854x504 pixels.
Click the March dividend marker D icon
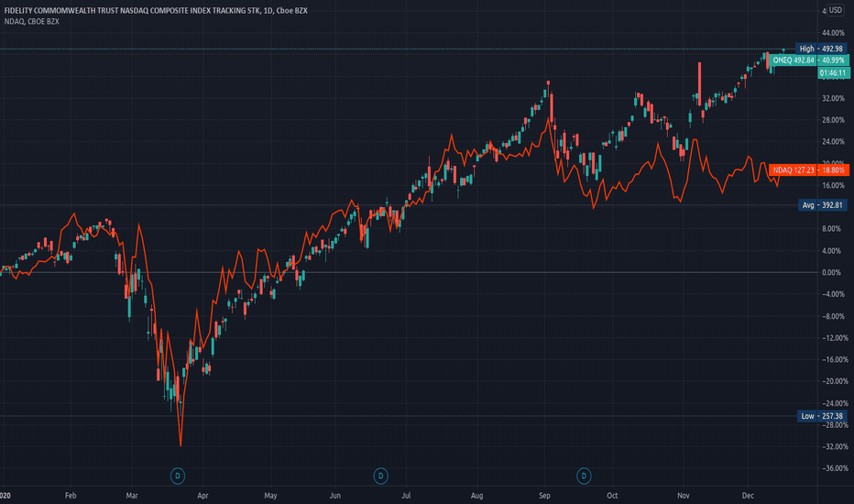(x=178, y=476)
